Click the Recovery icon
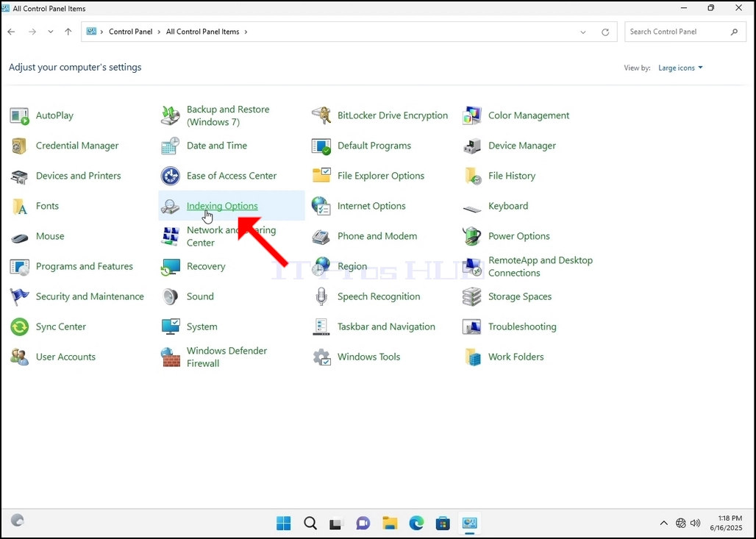The image size is (756, 539). (170, 267)
